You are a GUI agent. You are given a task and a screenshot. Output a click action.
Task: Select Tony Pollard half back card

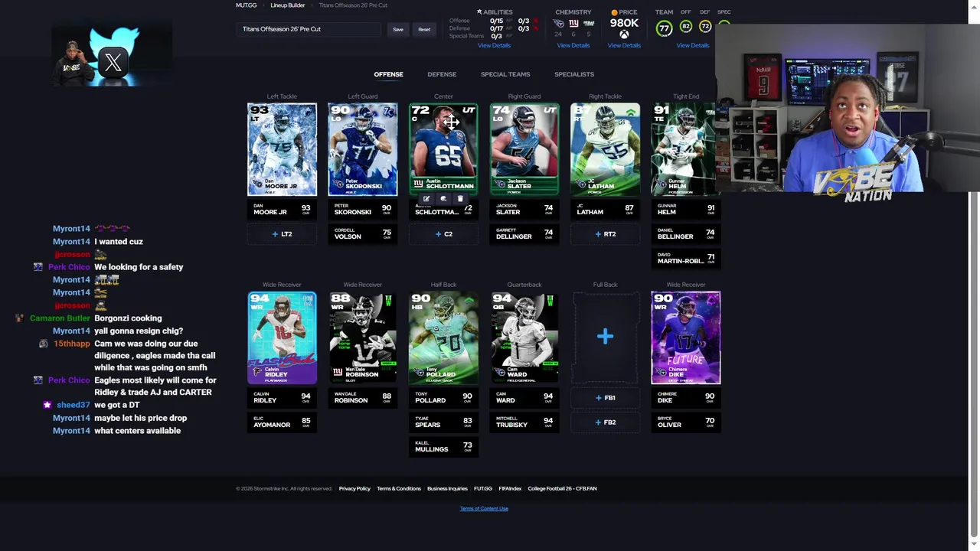tap(443, 337)
